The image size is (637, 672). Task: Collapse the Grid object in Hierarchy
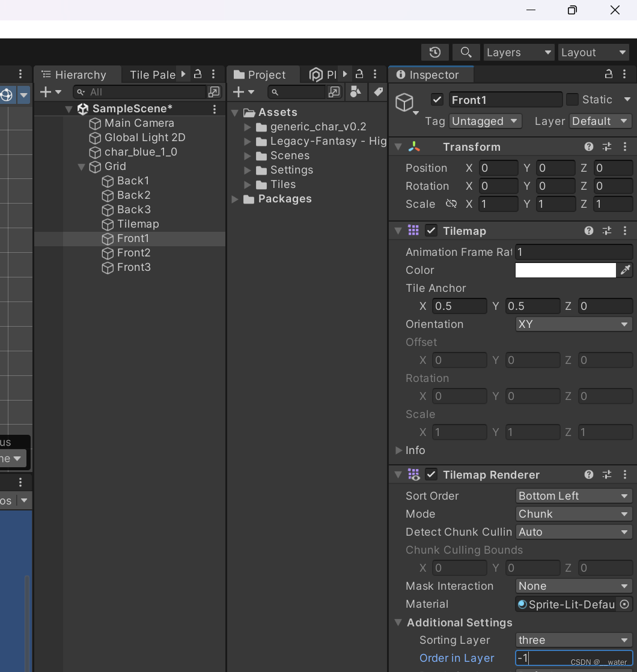pos(81,167)
